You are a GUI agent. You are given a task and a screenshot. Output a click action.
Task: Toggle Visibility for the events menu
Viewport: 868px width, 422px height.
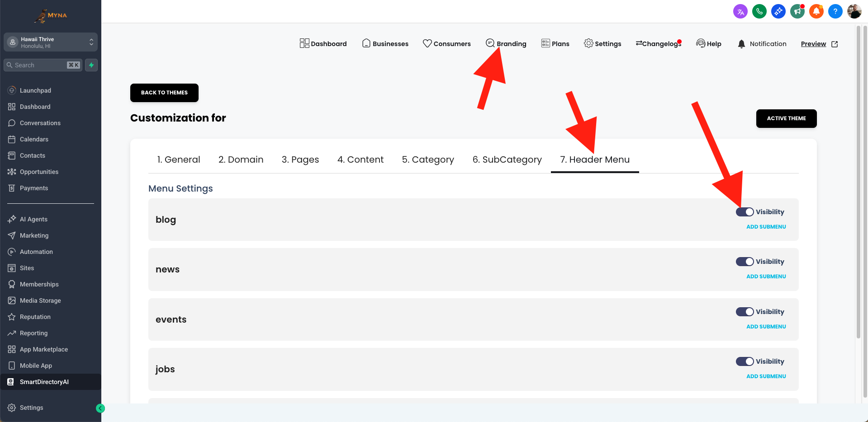[x=745, y=312]
